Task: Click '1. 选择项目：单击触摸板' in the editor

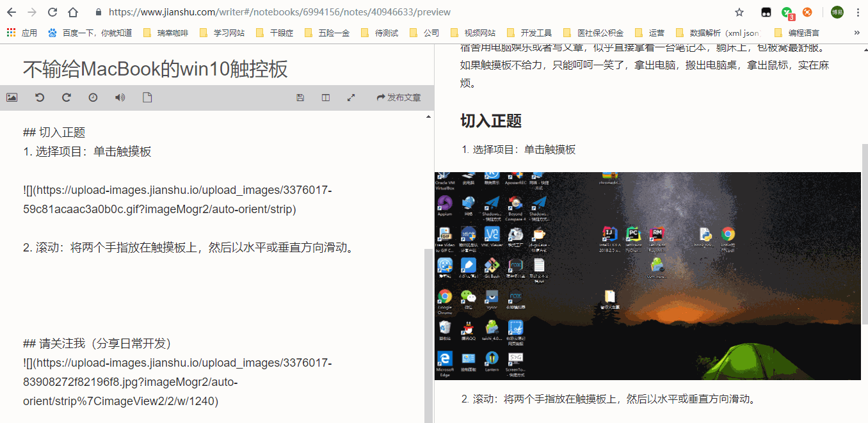Action: pyautogui.click(x=87, y=152)
